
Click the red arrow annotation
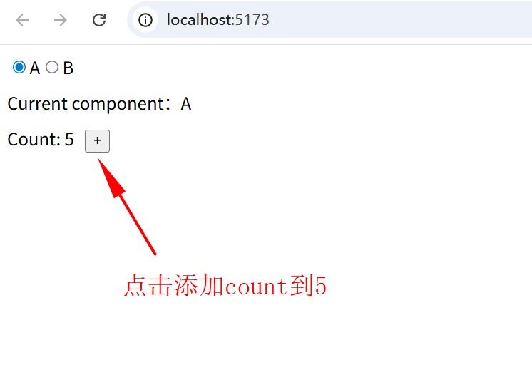(x=126, y=206)
